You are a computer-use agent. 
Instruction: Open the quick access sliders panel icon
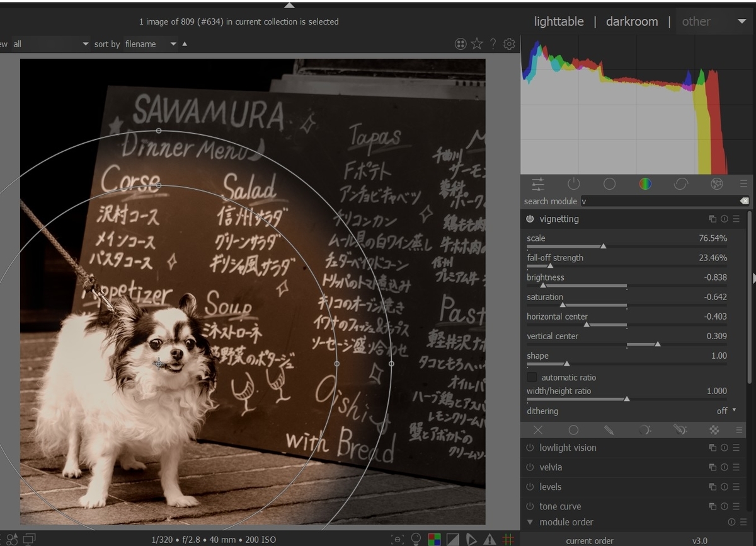[538, 183]
